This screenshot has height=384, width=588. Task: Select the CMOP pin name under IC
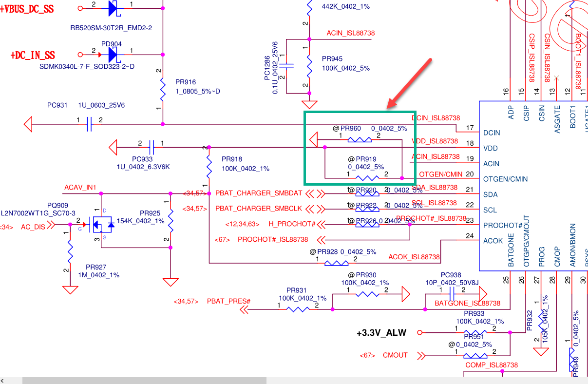[557, 257]
